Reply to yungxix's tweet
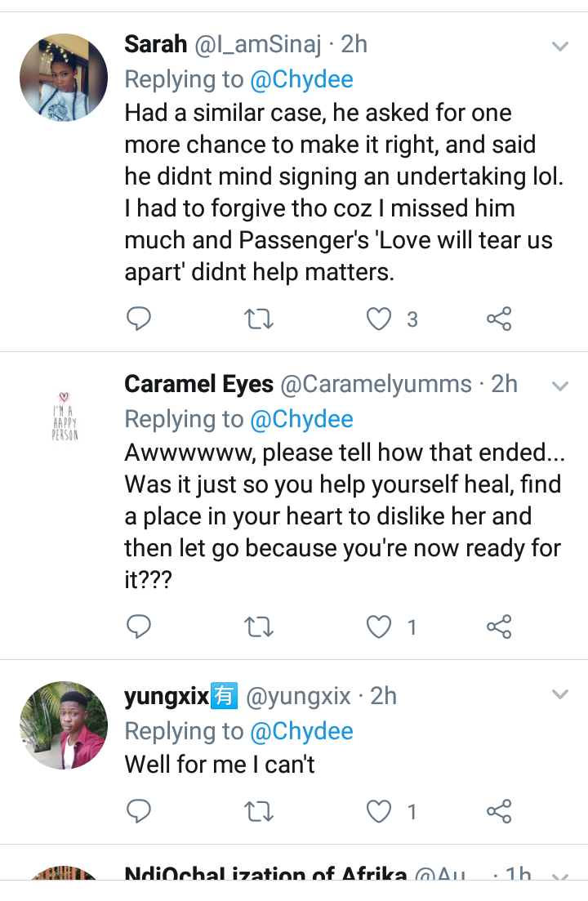Viewport: 588px width, 901px height. 139,811
